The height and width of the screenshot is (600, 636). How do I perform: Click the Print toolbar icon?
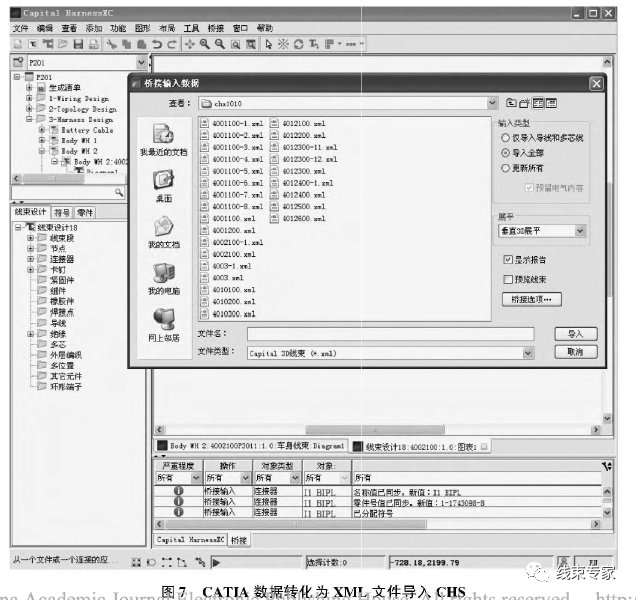click(x=94, y=44)
